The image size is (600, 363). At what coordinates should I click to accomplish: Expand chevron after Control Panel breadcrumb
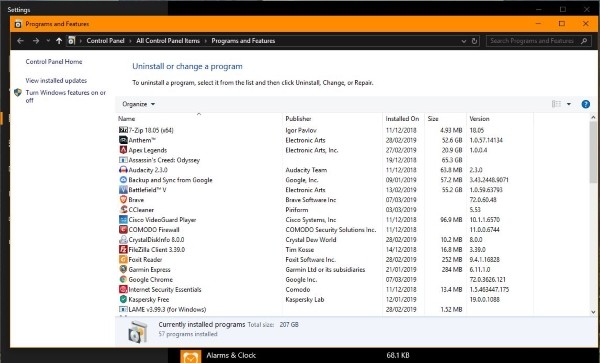pos(130,41)
